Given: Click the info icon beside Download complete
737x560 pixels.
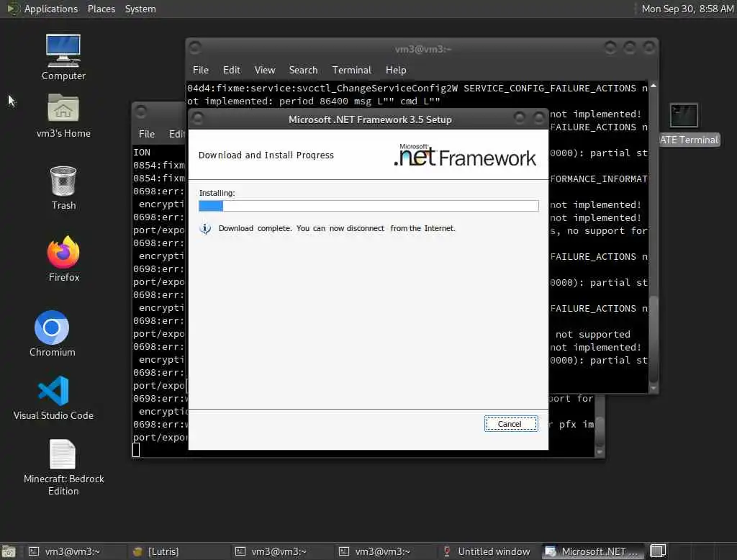Looking at the screenshot, I should pos(205,228).
